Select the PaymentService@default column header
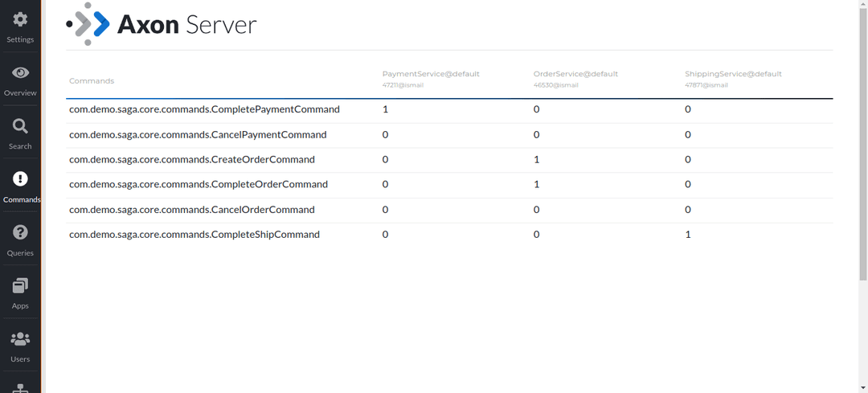 (431, 74)
